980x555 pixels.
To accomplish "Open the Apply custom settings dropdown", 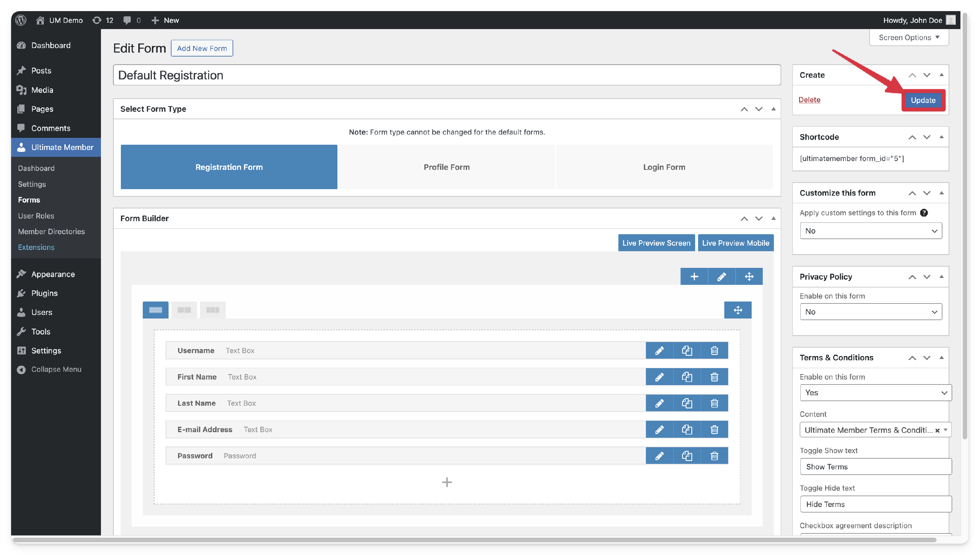I will [x=871, y=231].
